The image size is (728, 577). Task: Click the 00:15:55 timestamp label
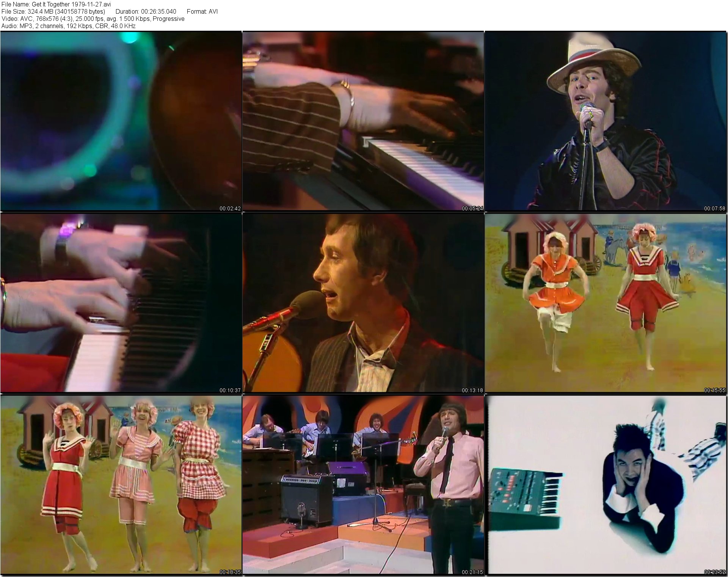[x=714, y=390]
